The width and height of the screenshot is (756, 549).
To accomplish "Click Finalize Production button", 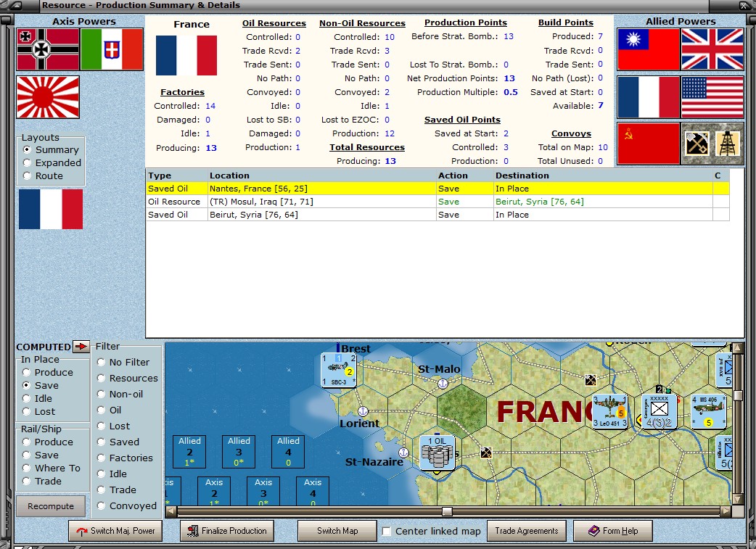I will pos(227,531).
